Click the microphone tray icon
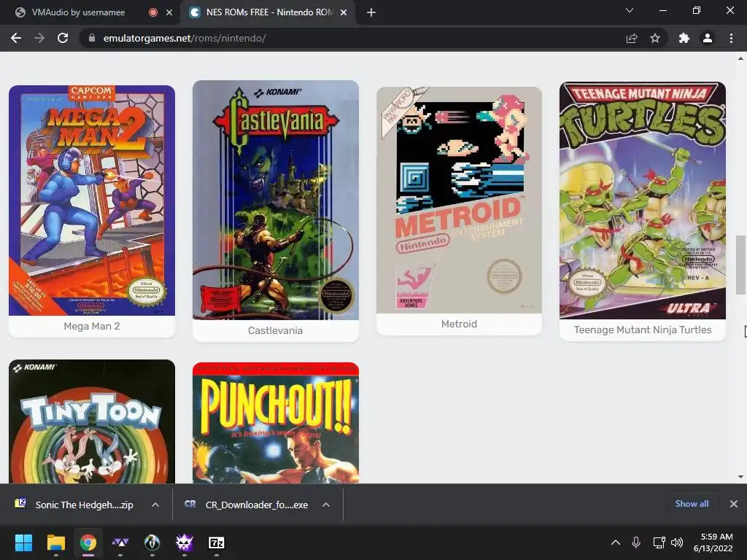The width and height of the screenshot is (747, 560). tap(636, 542)
